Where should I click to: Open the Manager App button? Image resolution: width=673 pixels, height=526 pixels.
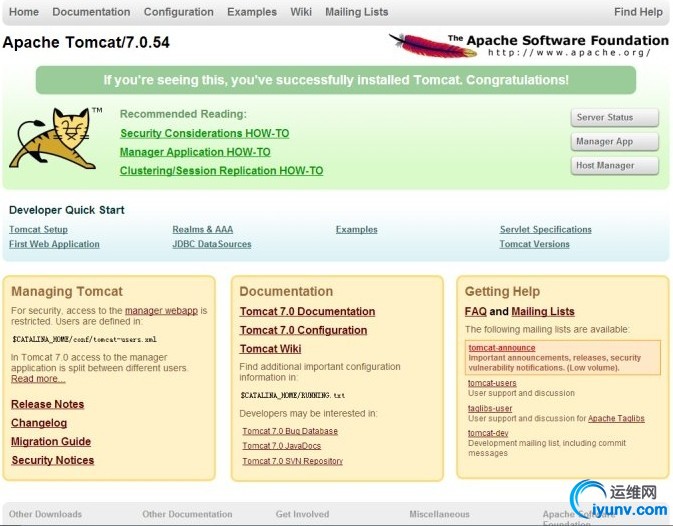click(x=615, y=141)
